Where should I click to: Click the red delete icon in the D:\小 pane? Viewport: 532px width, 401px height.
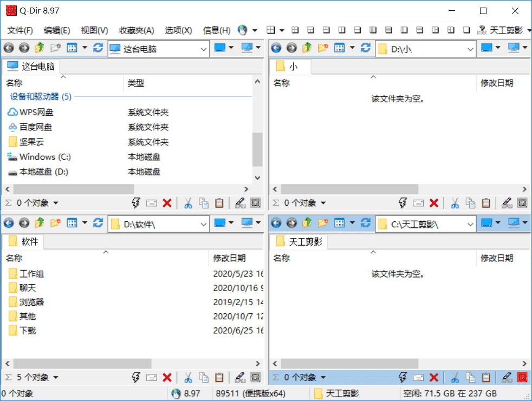[434, 202]
